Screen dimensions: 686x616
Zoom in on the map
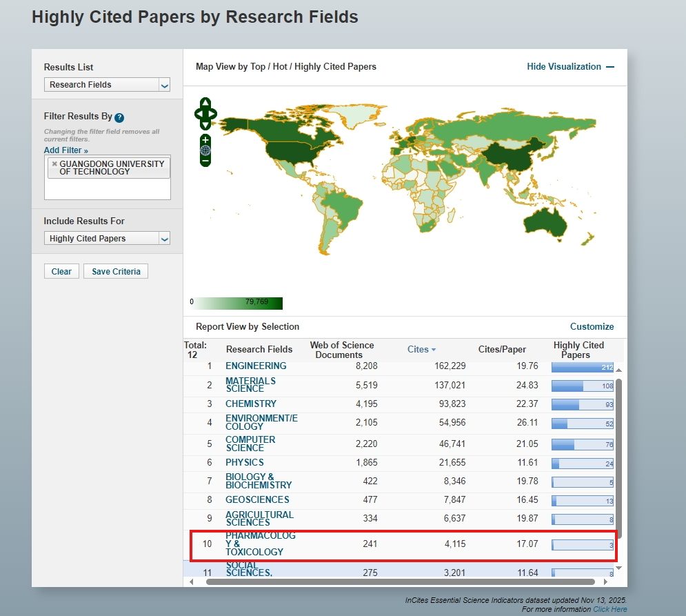tap(205, 139)
